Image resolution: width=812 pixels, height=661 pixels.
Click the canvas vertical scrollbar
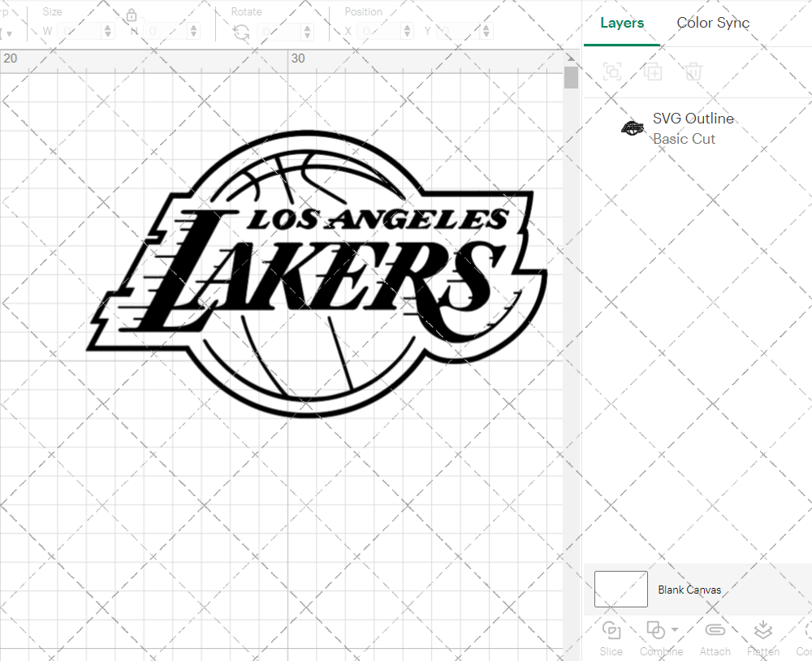(571, 77)
